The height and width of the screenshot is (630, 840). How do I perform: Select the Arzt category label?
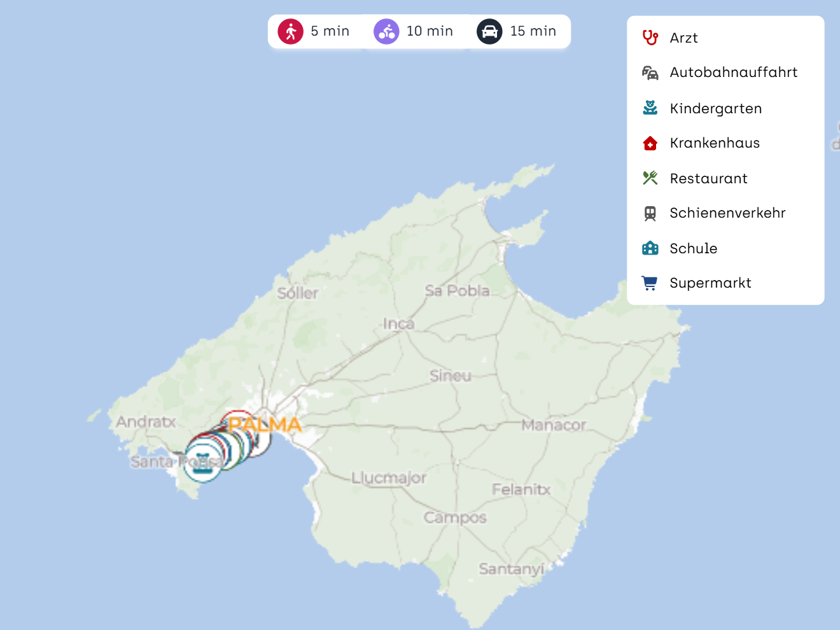point(683,38)
